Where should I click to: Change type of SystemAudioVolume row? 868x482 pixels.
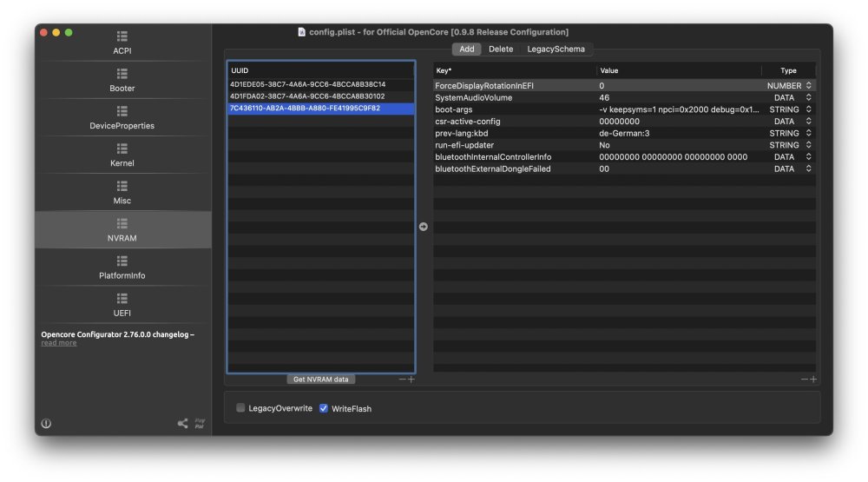809,97
